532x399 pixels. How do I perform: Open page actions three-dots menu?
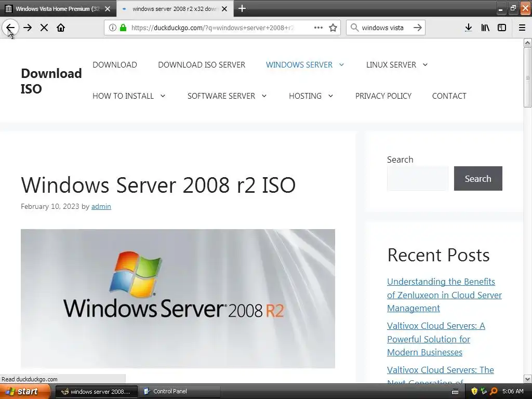click(x=318, y=28)
